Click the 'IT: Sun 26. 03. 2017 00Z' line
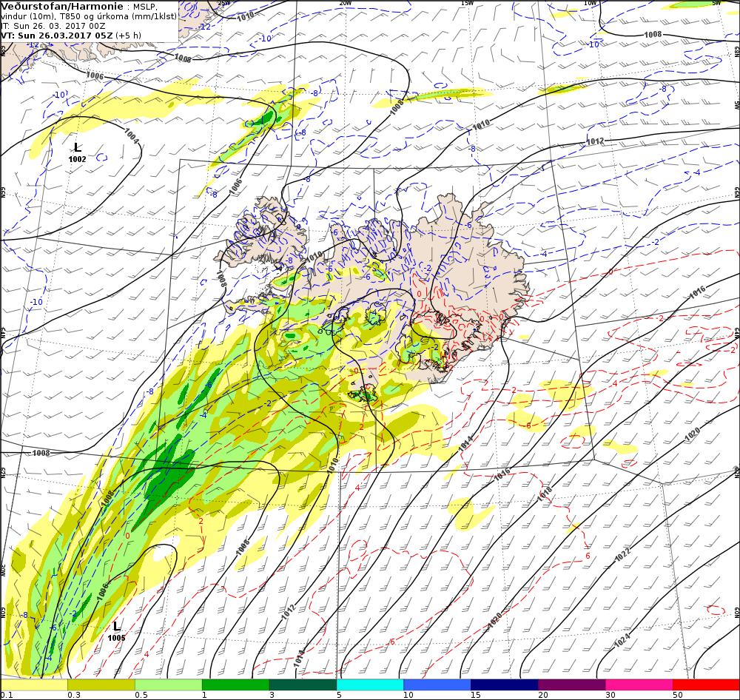740x700 pixels. point(53,26)
